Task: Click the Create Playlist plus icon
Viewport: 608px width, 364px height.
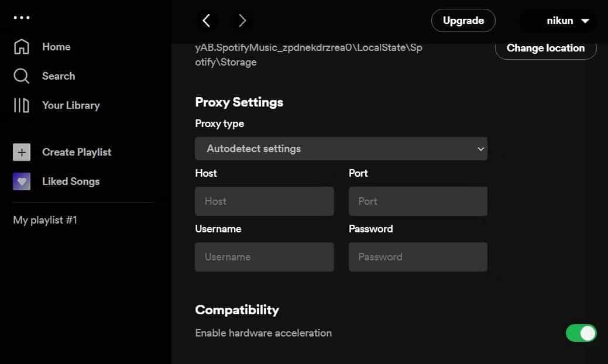Action: (22, 152)
